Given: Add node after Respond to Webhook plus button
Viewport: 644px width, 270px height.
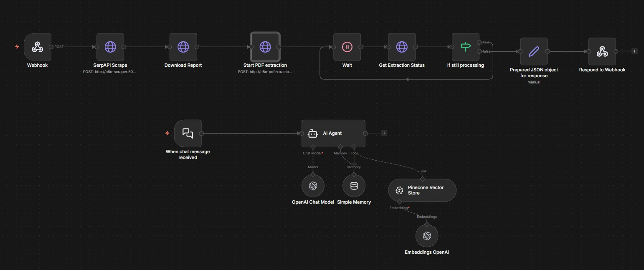Looking at the screenshot, I should click(634, 51).
